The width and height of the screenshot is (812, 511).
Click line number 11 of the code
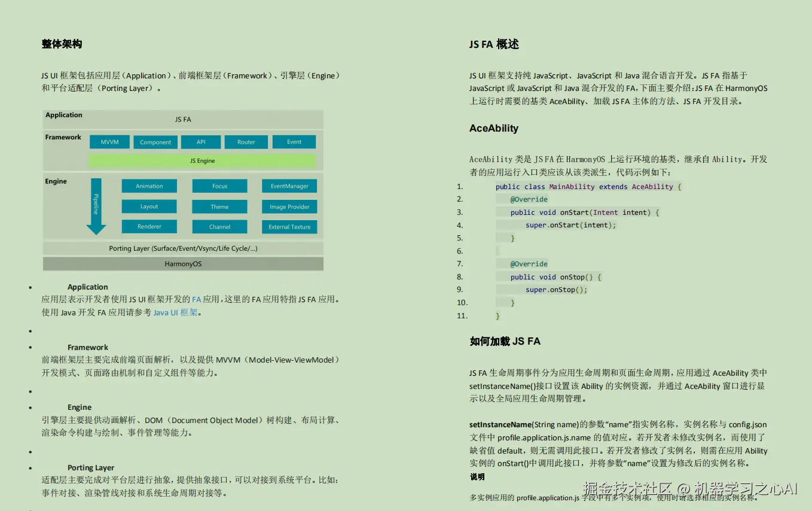(462, 316)
